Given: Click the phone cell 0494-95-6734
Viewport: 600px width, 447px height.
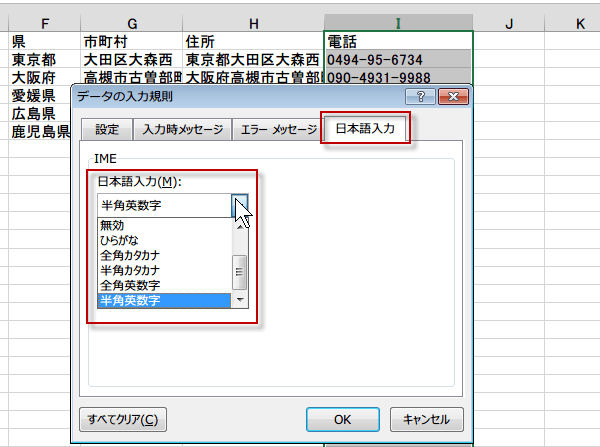Looking at the screenshot, I should (x=398, y=59).
